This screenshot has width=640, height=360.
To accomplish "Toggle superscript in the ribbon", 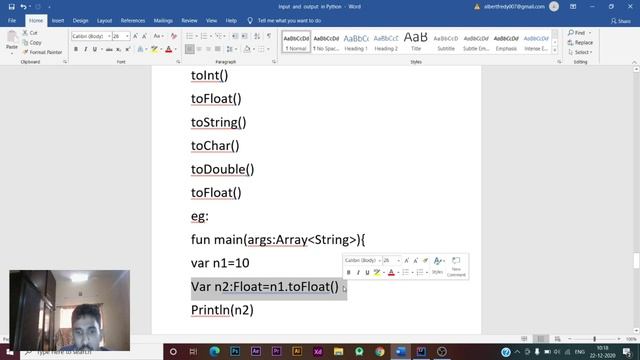I will coord(128,49).
